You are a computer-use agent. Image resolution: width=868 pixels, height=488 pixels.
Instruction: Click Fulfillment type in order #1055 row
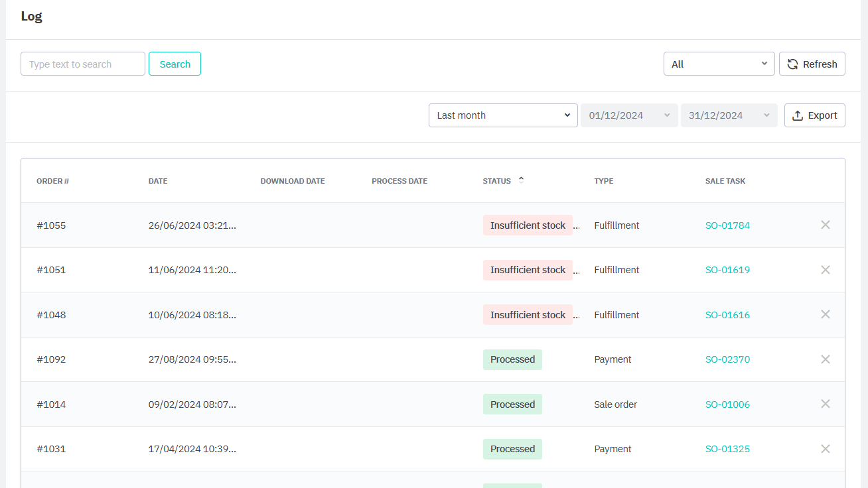click(x=617, y=225)
